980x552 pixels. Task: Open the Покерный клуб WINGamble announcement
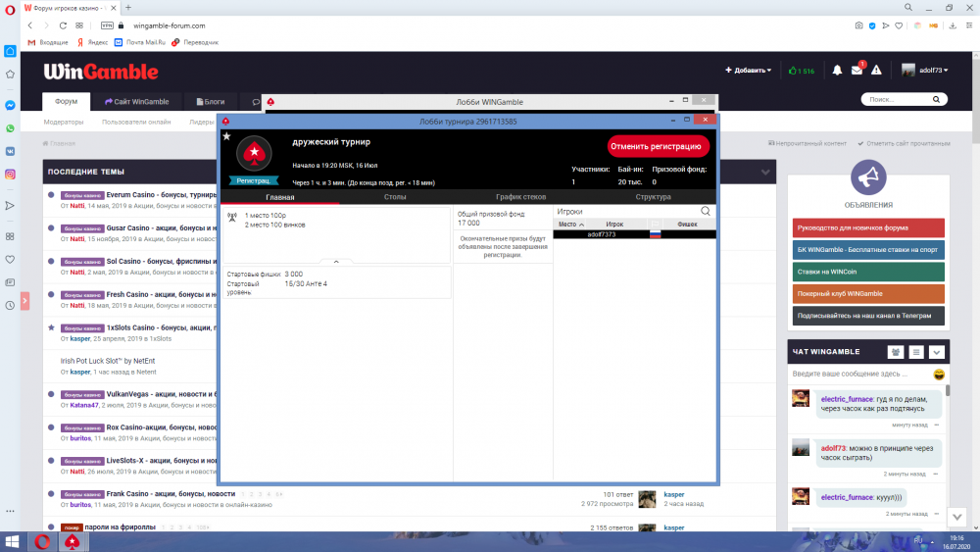point(868,294)
